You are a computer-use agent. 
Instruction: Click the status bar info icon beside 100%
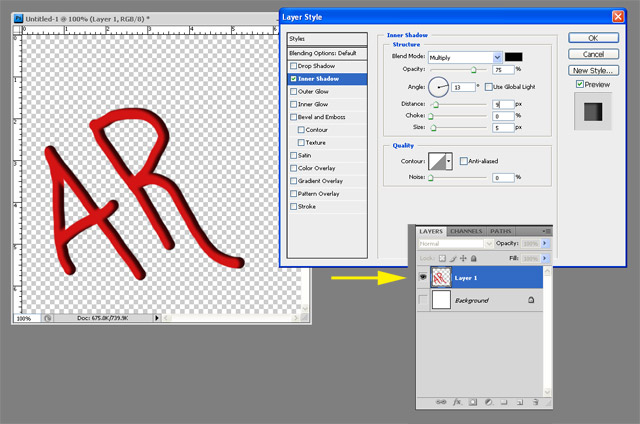click(x=48, y=318)
